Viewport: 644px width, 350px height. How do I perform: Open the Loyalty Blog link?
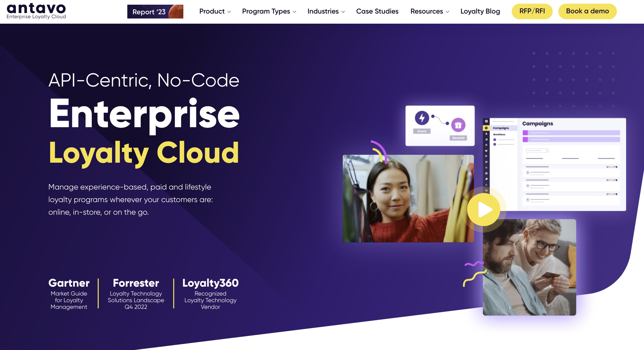[480, 11]
